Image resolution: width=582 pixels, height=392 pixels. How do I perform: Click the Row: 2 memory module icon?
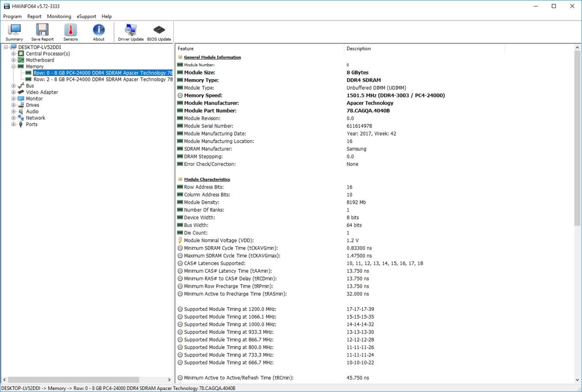[28, 80]
